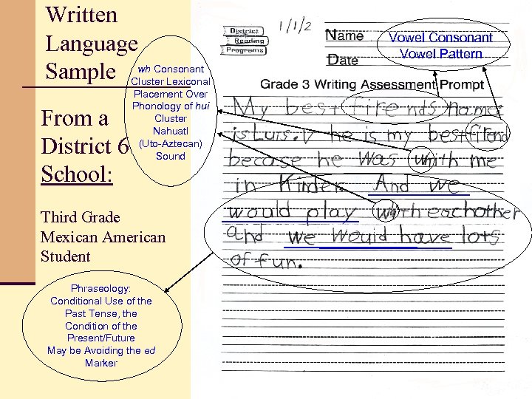Click the District Reading Programs logo

tap(245, 41)
